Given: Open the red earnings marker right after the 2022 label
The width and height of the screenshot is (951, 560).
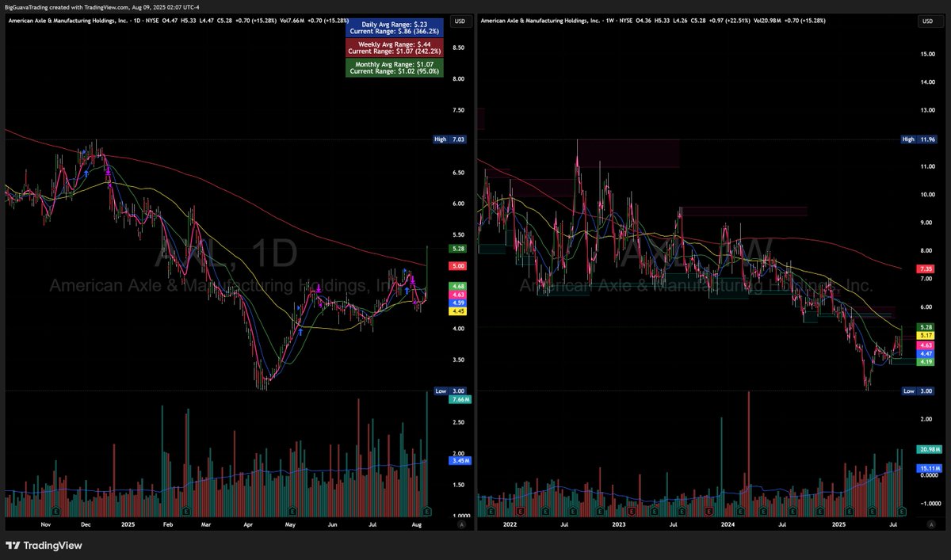Looking at the screenshot, I should (x=521, y=510).
